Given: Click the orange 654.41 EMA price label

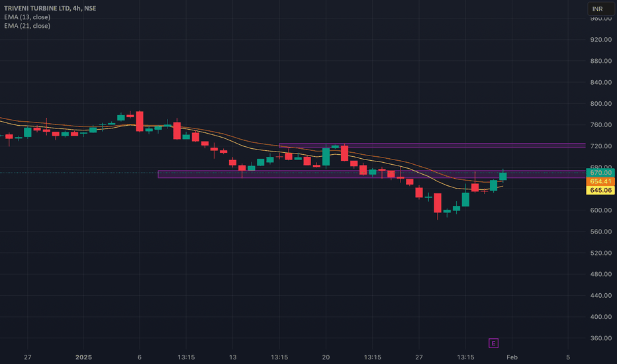Looking at the screenshot, I should tap(600, 181).
